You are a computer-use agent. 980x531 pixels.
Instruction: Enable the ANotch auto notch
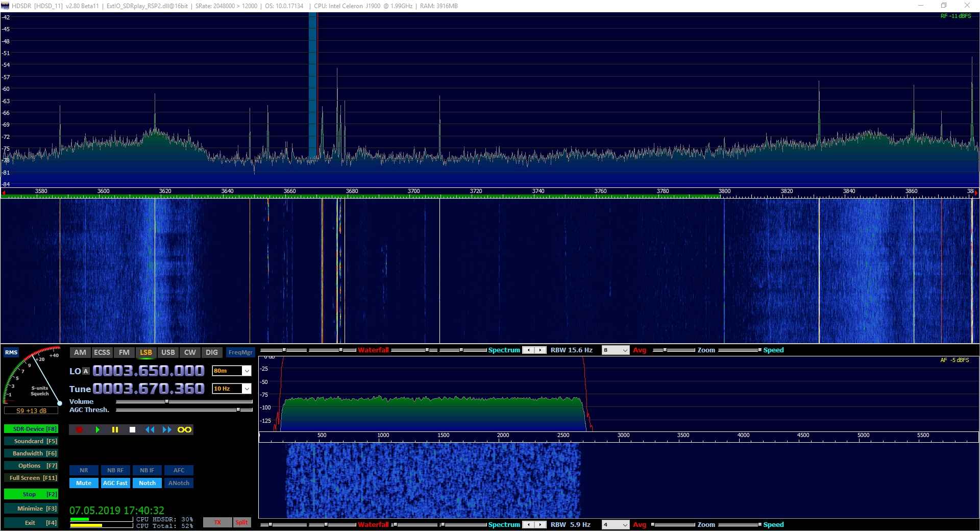pyautogui.click(x=179, y=483)
